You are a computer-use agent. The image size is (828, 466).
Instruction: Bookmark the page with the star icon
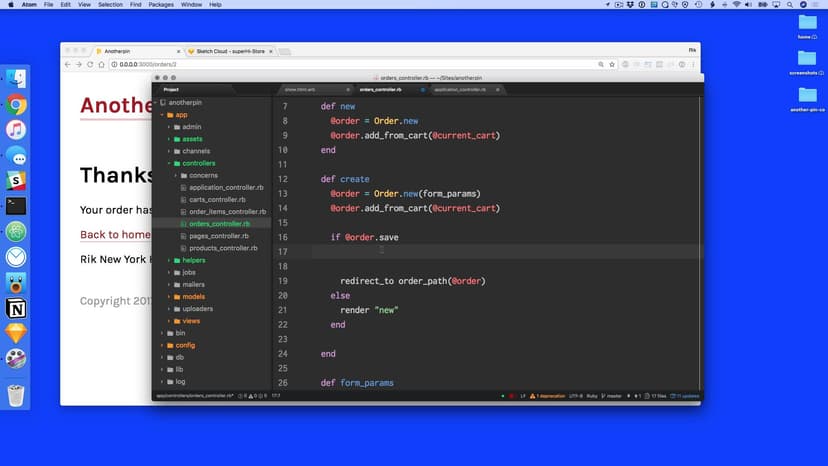(x=601, y=64)
